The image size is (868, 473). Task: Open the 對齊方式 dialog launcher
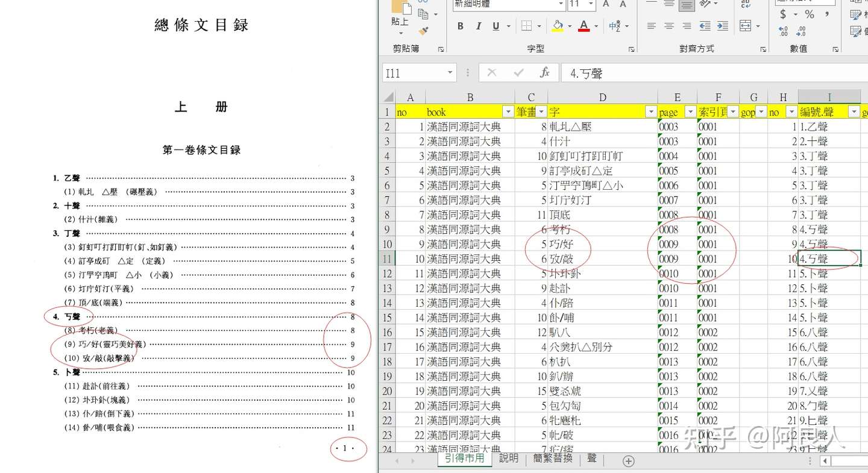coord(764,49)
